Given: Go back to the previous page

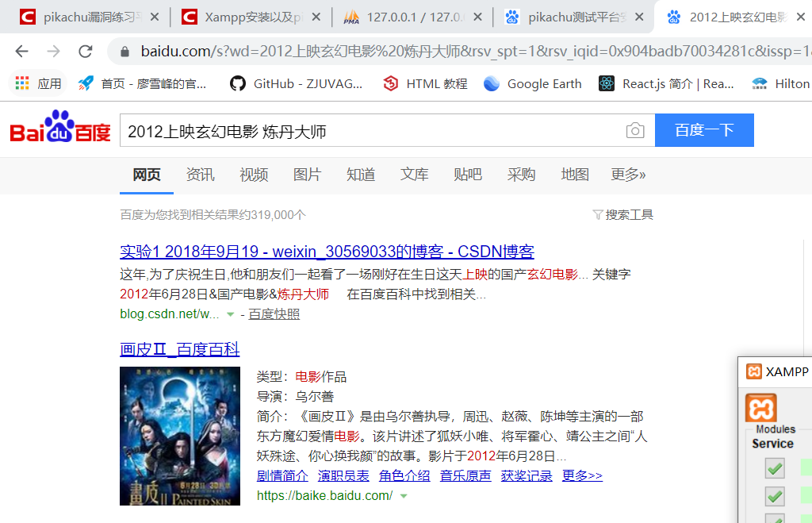Looking at the screenshot, I should pos(21,51).
